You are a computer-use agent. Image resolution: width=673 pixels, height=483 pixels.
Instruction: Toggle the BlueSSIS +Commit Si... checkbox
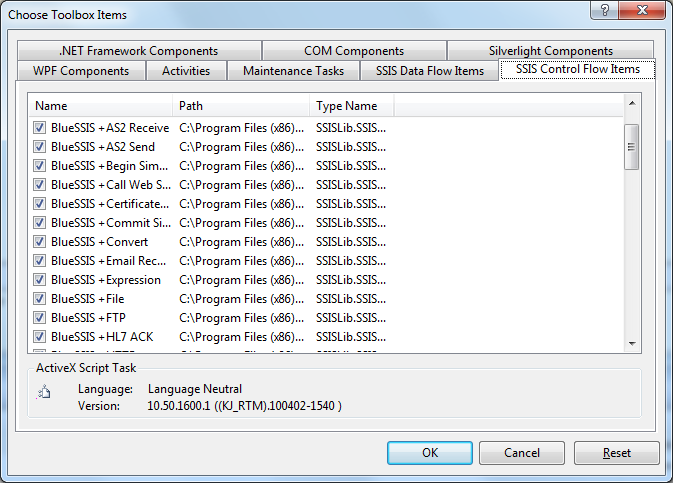pyautogui.click(x=39, y=223)
